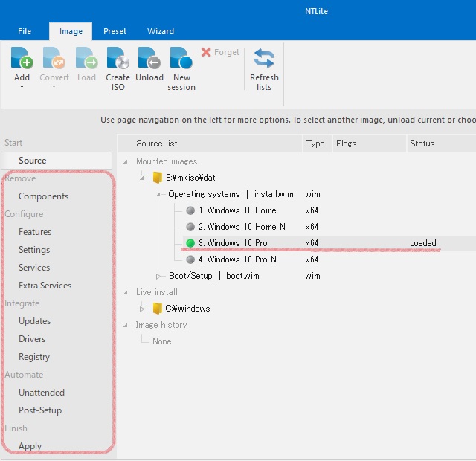Viewport: 476px width, 461px height.
Task: Click the None entry under Image history
Action: (162, 341)
